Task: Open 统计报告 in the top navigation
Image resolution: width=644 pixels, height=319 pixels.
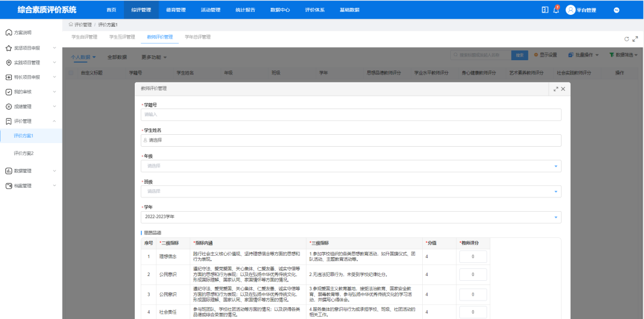Action: point(245,10)
